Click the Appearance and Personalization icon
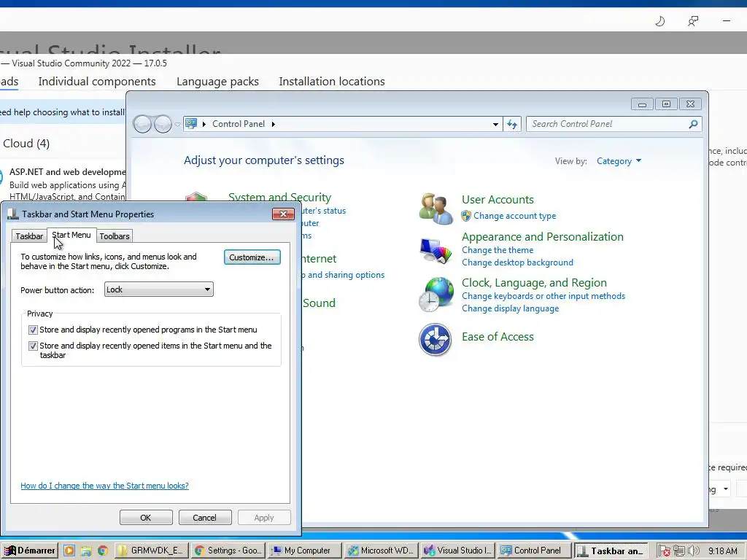747x560 pixels. point(436,250)
